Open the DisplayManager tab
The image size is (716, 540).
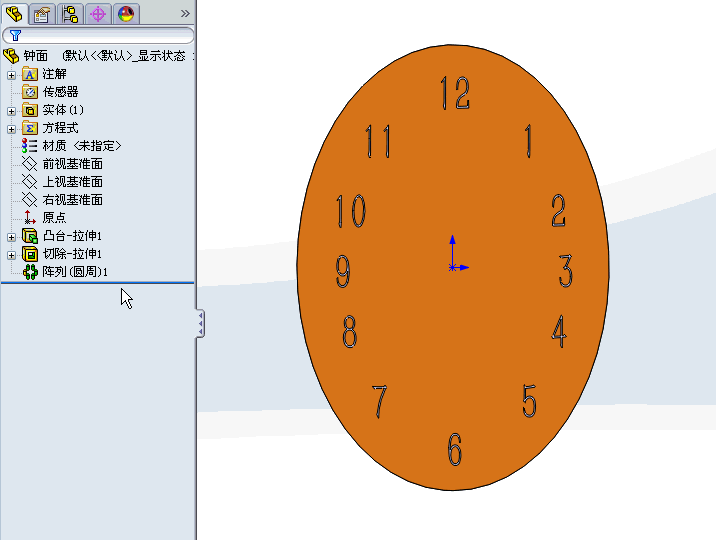(x=125, y=13)
